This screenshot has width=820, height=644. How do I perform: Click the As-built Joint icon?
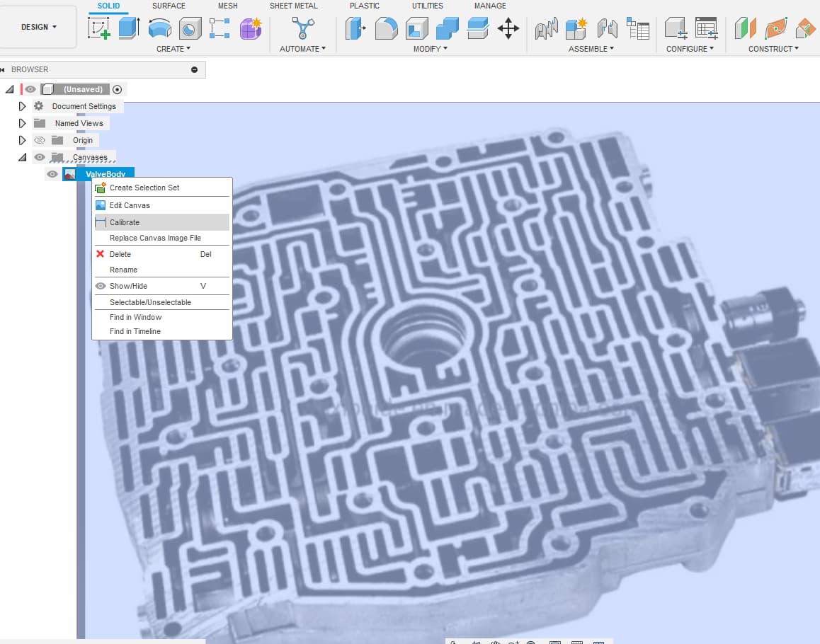pos(607,28)
